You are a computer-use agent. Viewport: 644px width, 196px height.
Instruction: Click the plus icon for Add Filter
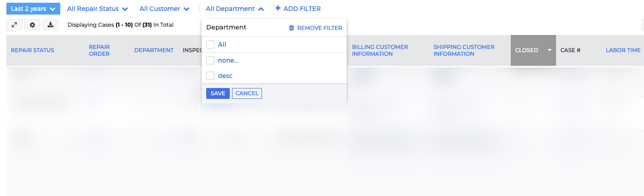click(278, 8)
